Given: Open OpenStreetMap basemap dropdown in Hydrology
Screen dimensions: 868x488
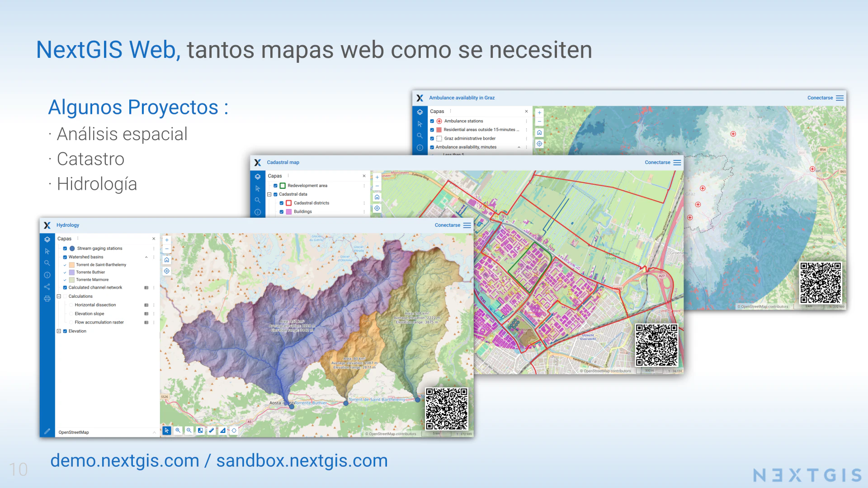Looking at the screenshot, I should point(107,432).
